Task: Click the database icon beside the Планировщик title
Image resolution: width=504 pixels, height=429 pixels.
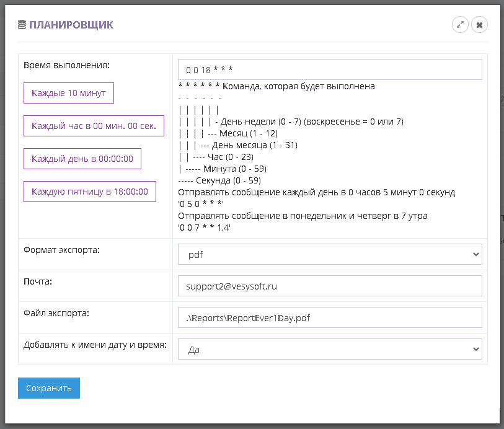Action: tap(22, 25)
